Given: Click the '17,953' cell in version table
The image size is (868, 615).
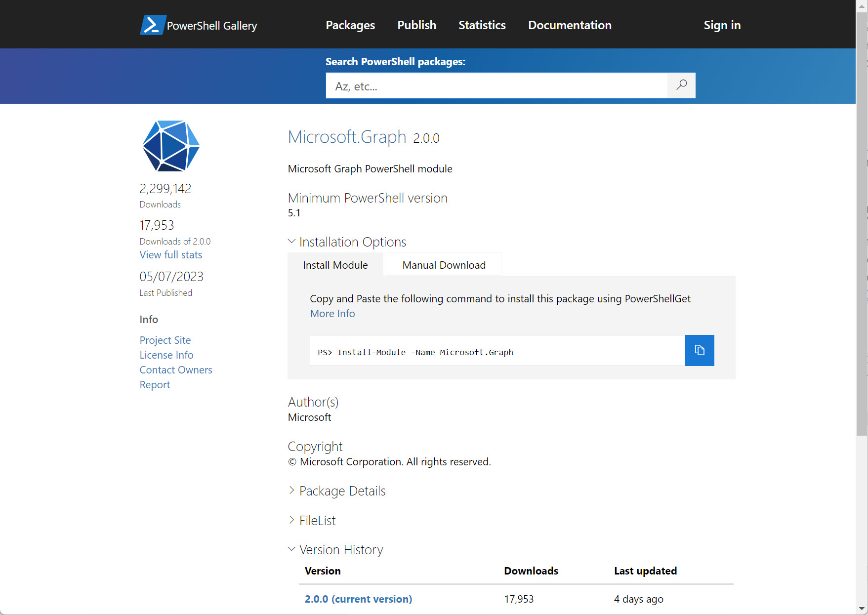Looking at the screenshot, I should click(x=519, y=599).
